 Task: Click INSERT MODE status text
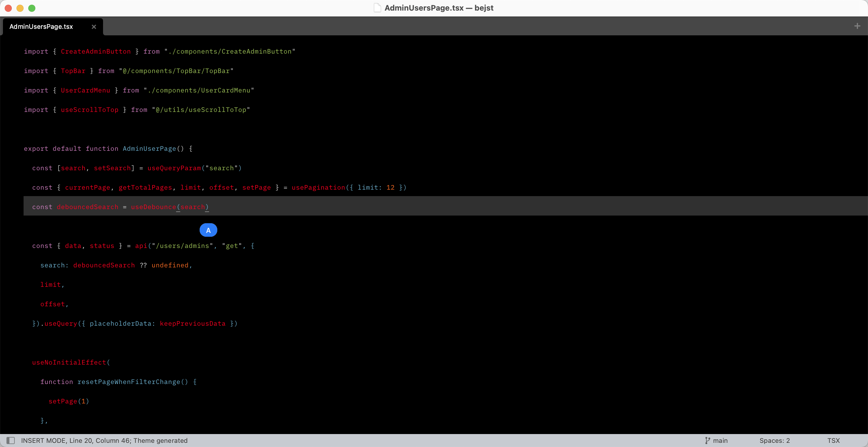coord(104,440)
